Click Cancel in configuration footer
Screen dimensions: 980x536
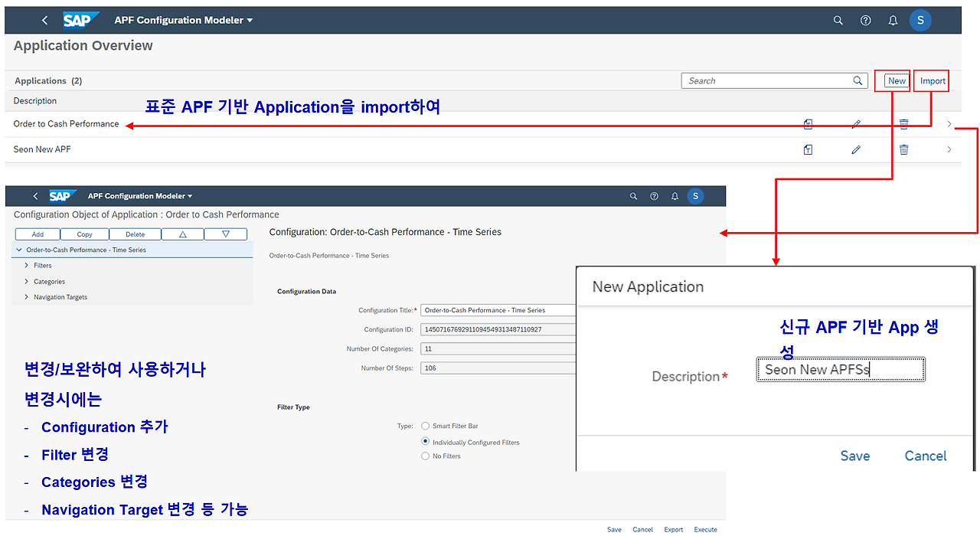pyautogui.click(x=643, y=529)
